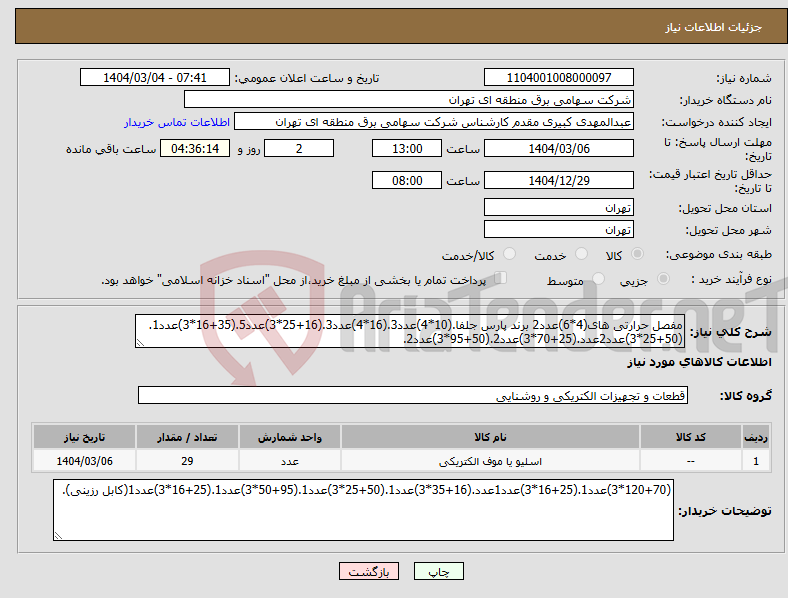Click the remaining time field 04:36:14
The height and width of the screenshot is (598, 788).
pos(195,149)
